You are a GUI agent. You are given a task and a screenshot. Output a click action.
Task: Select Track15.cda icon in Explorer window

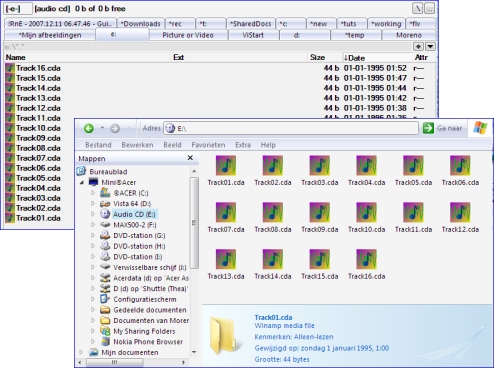tap(319, 259)
